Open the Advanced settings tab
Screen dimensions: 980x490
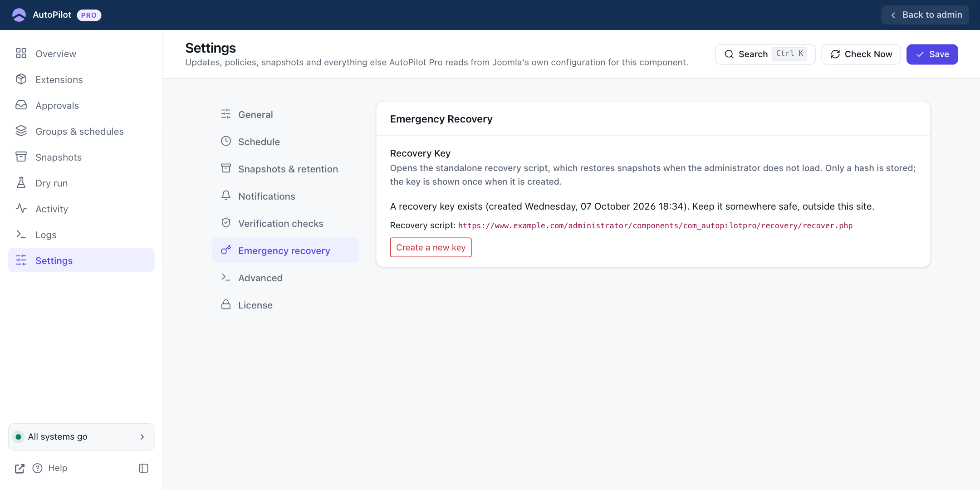pyautogui.click(x=286, y=278)
